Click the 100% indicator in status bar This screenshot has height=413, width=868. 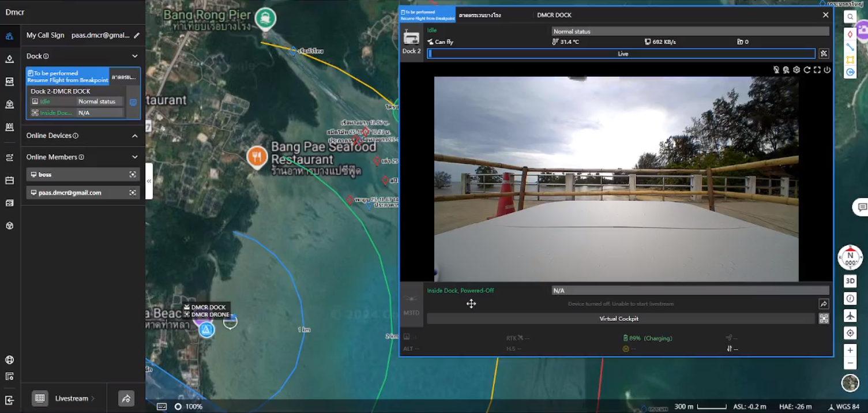click(189, 406)
